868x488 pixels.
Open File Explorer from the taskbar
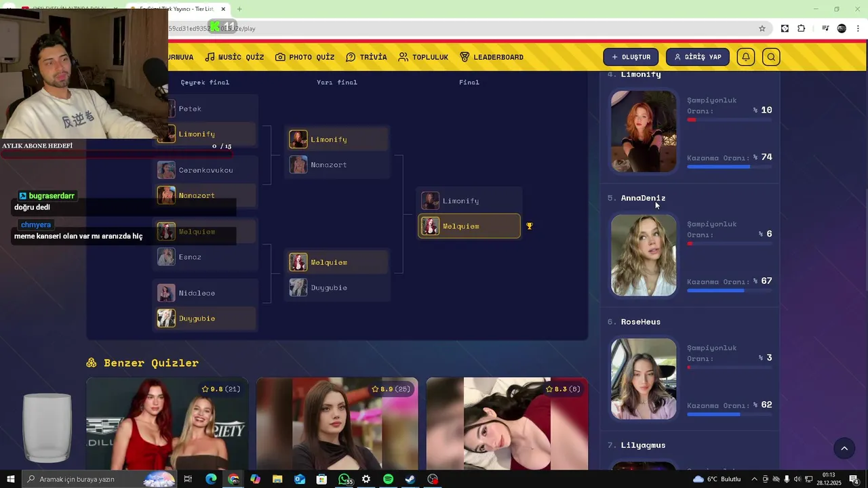click(277, 479)
